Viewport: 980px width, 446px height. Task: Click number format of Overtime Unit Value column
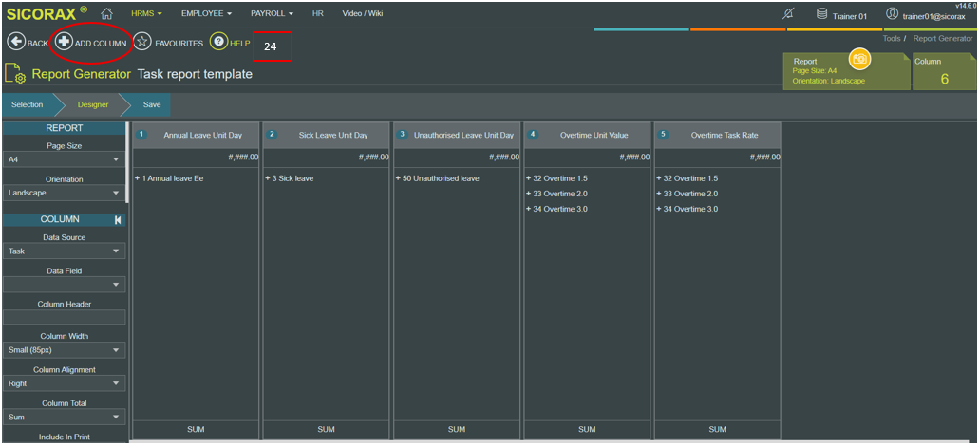coord(634,158)
